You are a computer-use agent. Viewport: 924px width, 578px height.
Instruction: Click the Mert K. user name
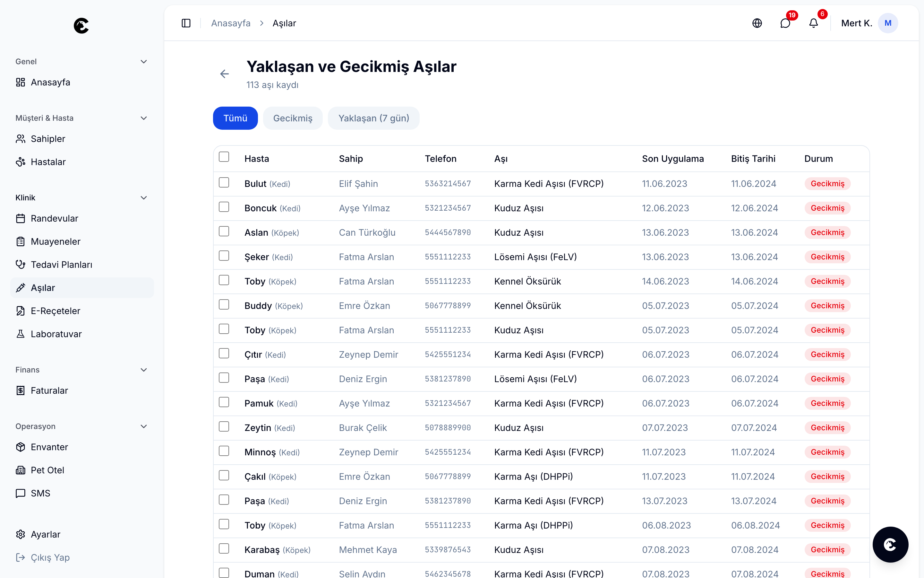857,23
